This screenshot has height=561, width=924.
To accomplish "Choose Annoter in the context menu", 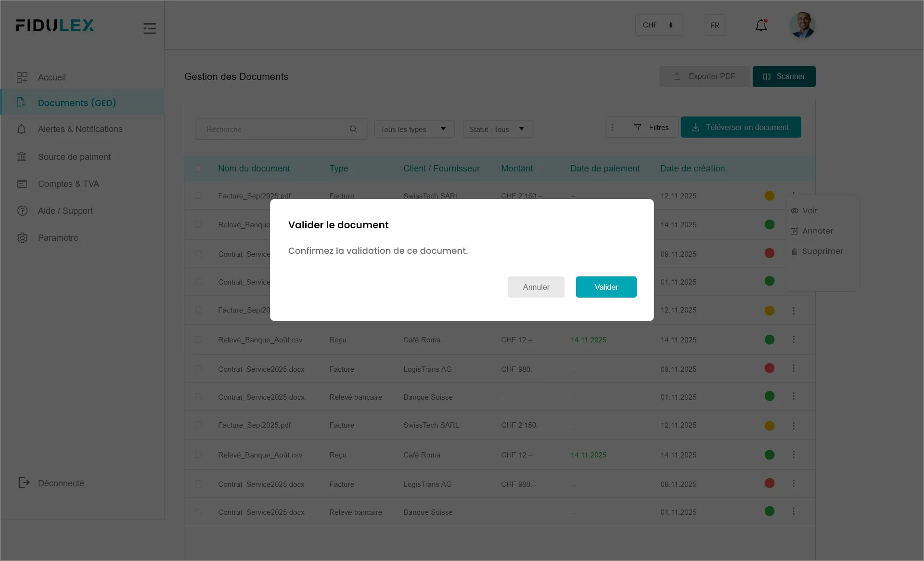I will pos(818,231).
